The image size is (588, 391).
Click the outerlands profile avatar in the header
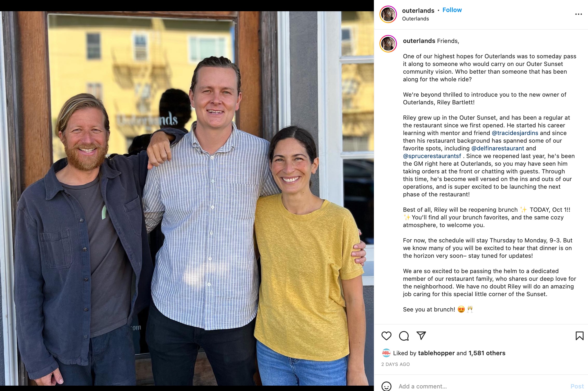388,14
